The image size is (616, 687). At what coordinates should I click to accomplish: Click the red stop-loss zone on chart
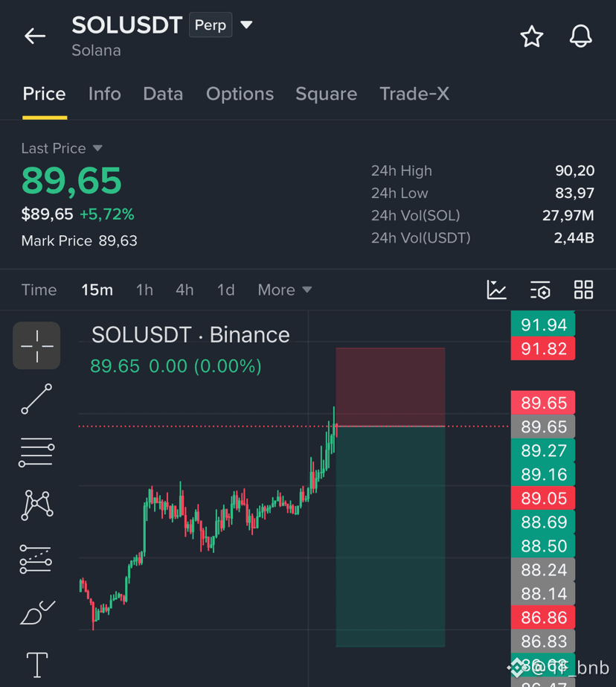391,386
